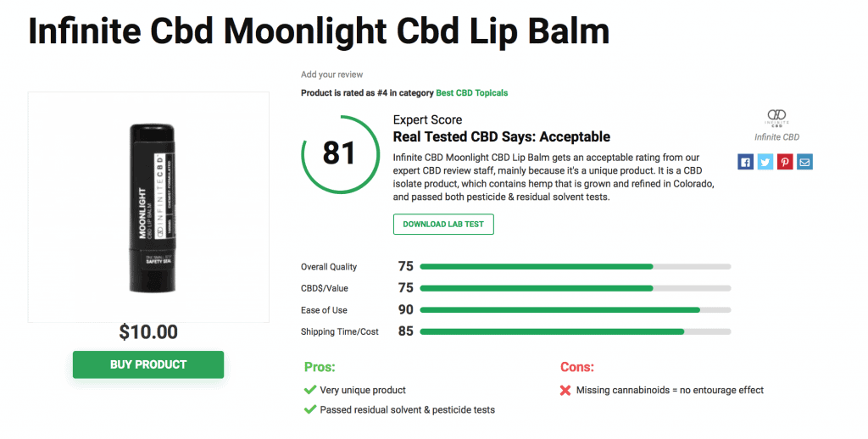868x439 pixels.
Task: Open the Infinite CBD brand logo
Action: [776, 118]
